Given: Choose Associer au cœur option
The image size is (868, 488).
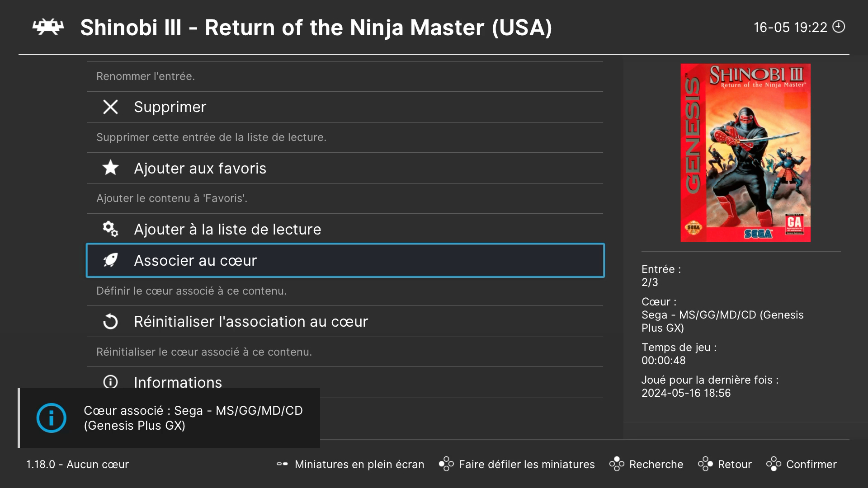Looking at the screenshot, I should pyautogui.click(x=195, y=260).
